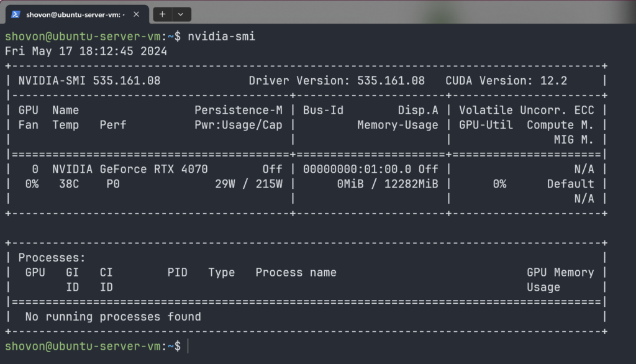
Task: Click the Processes: heading
Action: point(52,258)
